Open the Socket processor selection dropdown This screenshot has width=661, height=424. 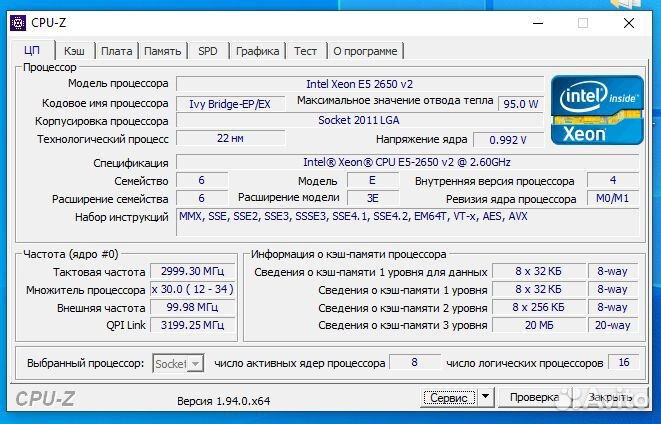178,363
